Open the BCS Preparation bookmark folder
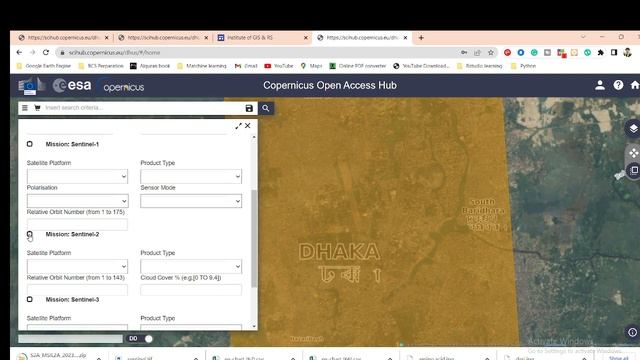Screen dimensions: 640x360 pyautogui.click(x=101, y=66)
